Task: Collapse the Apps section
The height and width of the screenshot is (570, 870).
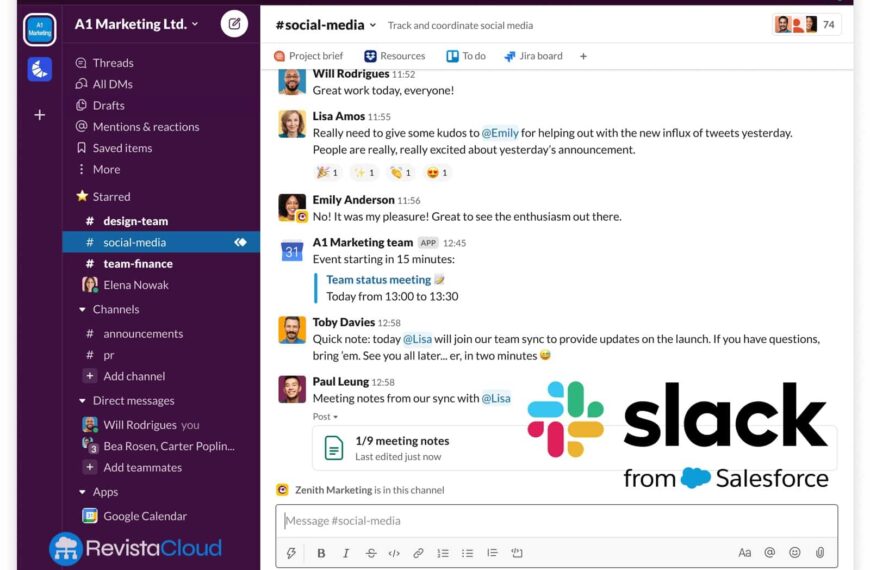Action: click(x=82, y=492)
